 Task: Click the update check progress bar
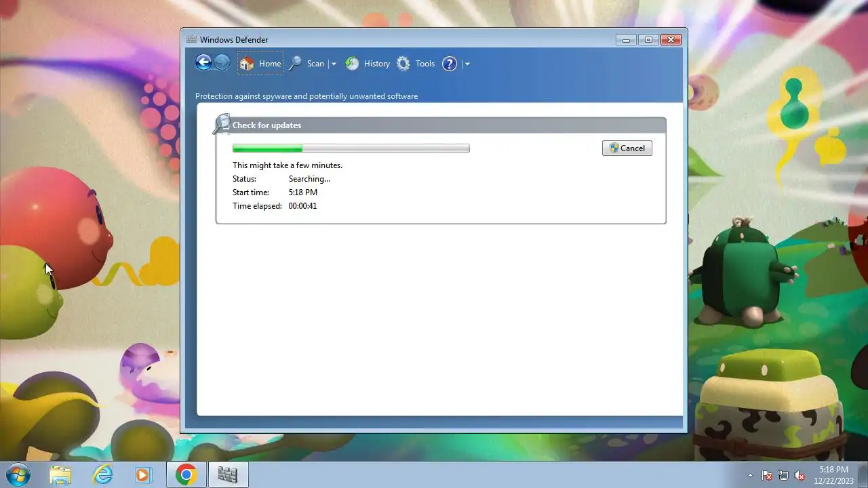click(x=351, y=148)
